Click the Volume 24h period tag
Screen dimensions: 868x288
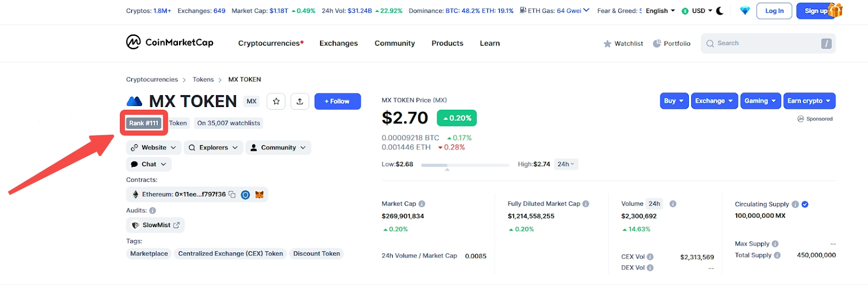(654, 204)
